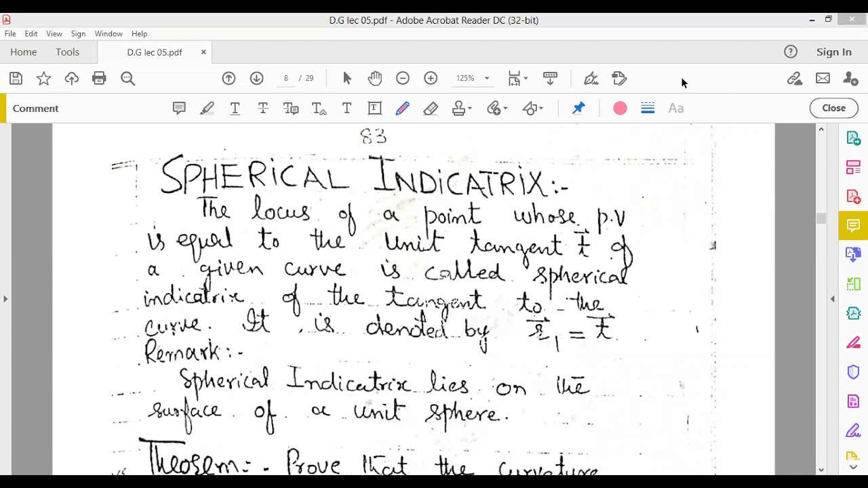Open the red color picker
Viewport: 868px width, 488px height.
tap(620, 108)
